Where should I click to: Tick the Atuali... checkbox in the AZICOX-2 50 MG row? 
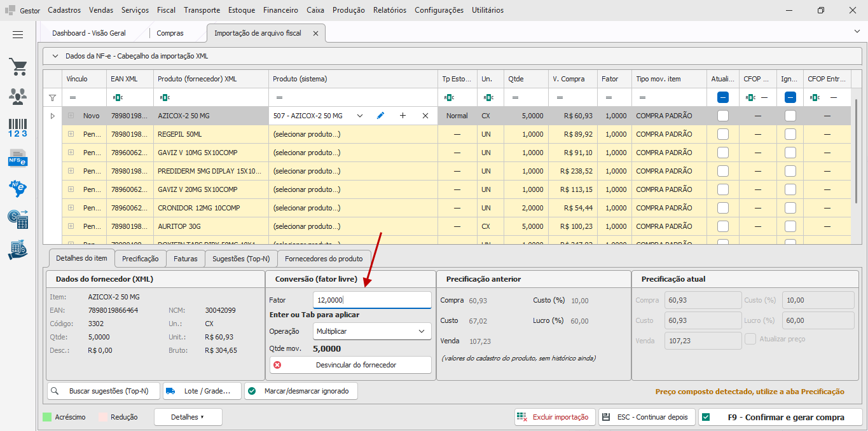tap(723, 116)
